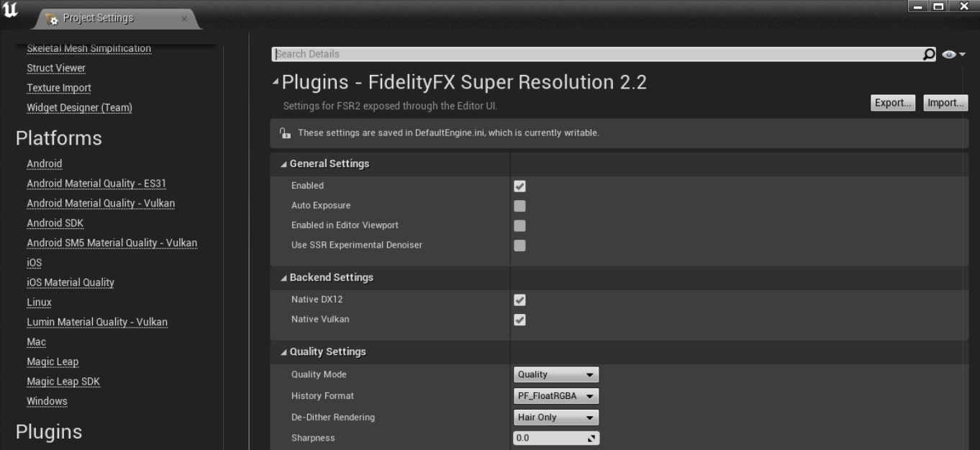Click the Project Settings tab icon

click(52, 19)
